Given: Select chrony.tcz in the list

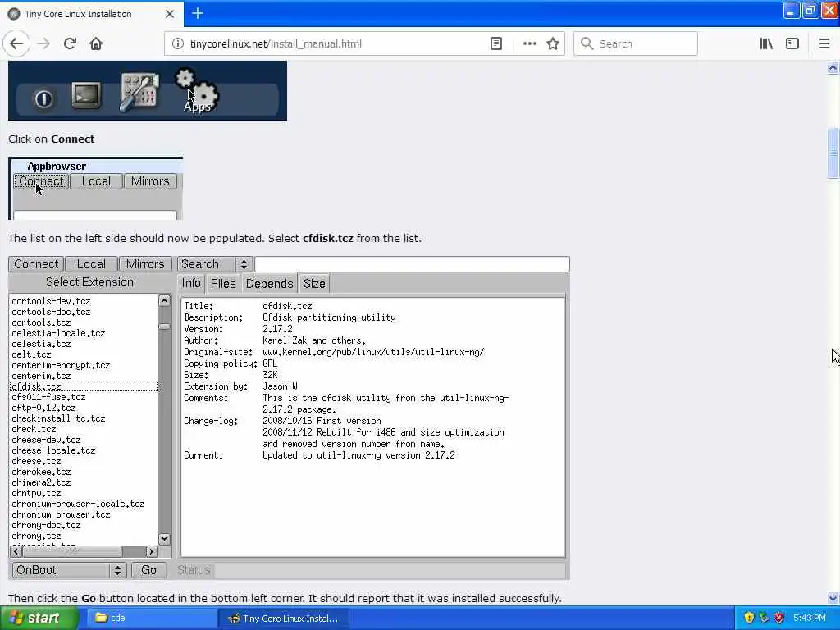Looking at the screenshot, I should [x=84, y=536].
